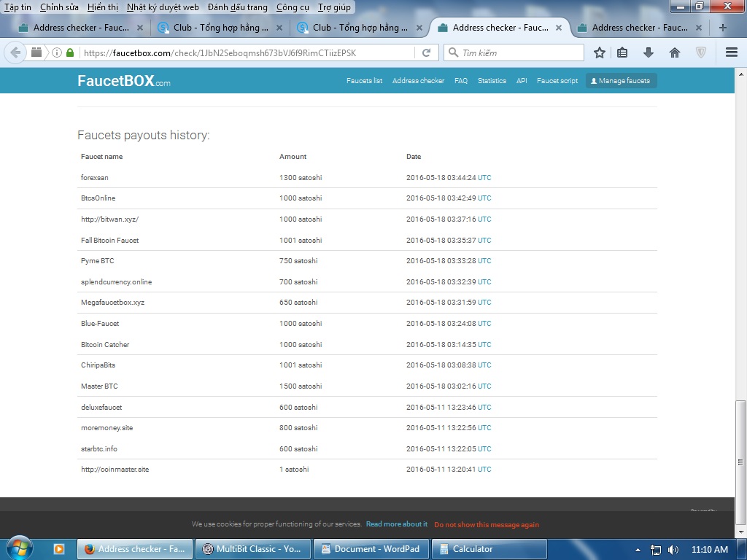The width and height of the screenshot is (747, 560).
Task: Click UTC link in the coinmaster.site row
Action: (484, 469)
